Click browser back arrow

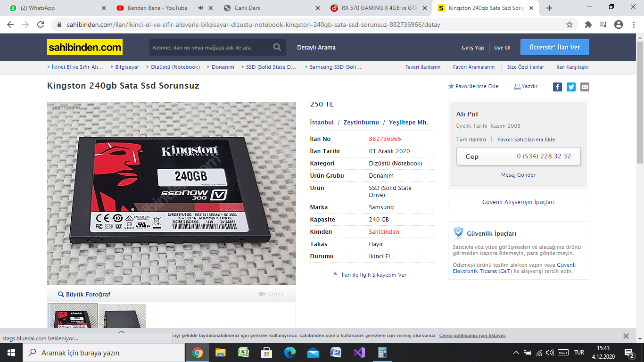coord(10,25)
